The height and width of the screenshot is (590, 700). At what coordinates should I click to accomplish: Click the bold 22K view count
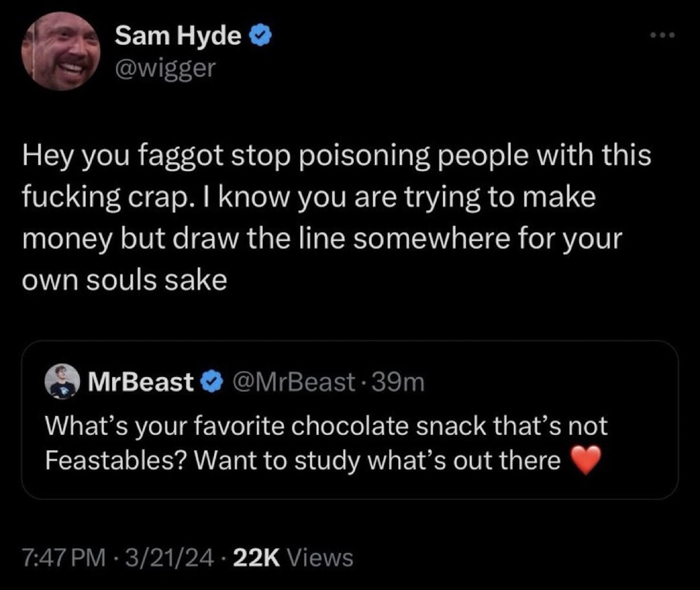point(256,558)
